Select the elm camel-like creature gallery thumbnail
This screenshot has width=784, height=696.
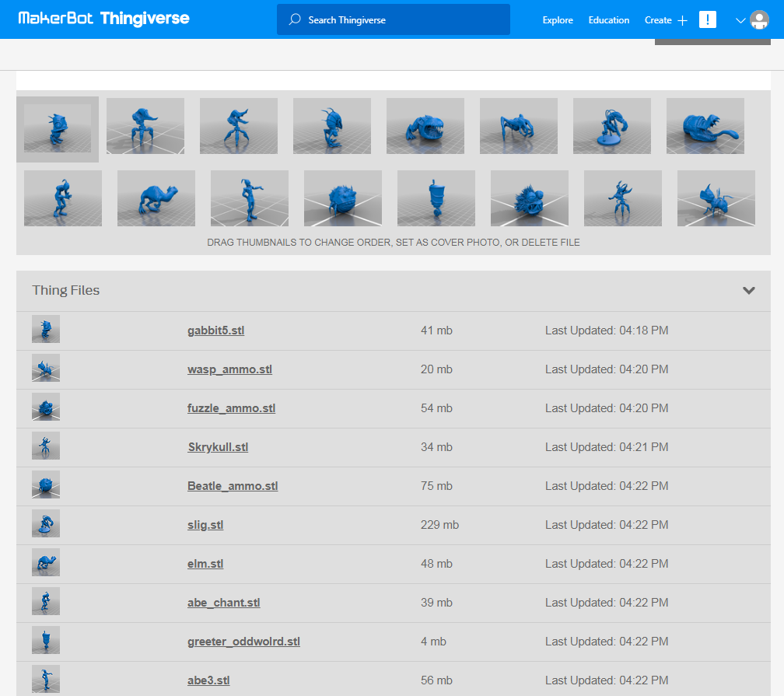tap(156, 198)
